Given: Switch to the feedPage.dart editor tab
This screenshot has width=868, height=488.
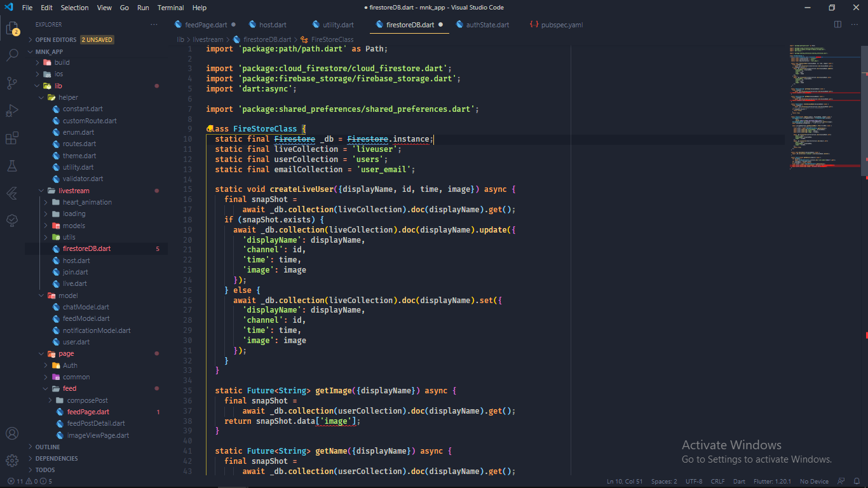Looking at the screenshot, I should tap(205, 25).
